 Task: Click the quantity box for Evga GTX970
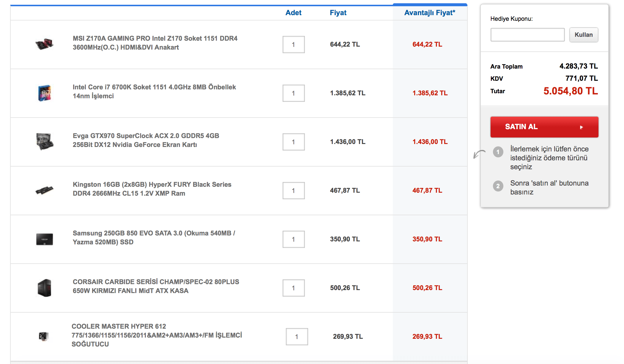[293, 142]
